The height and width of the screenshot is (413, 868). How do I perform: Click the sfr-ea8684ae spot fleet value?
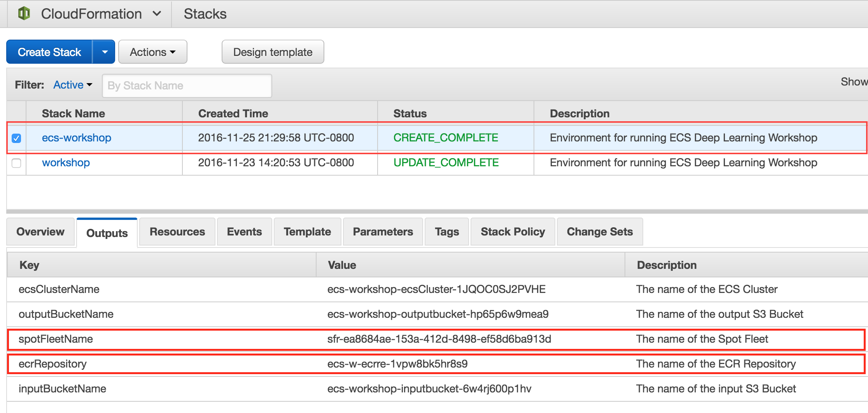[x=439, y=339]
